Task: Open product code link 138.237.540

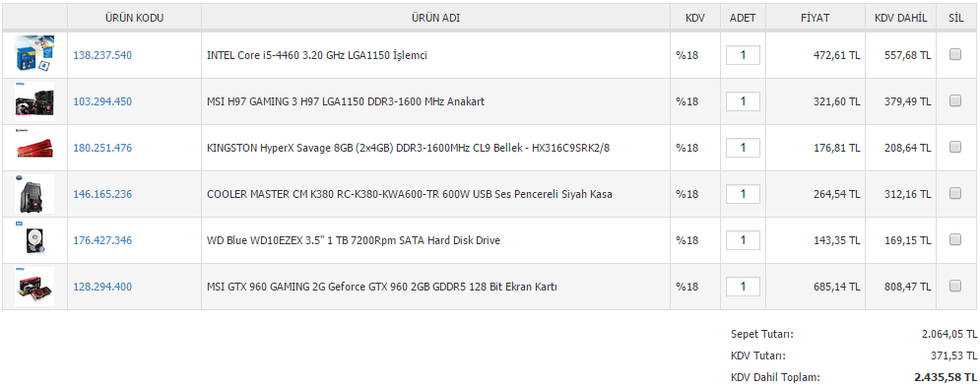Action: [102, 55]
